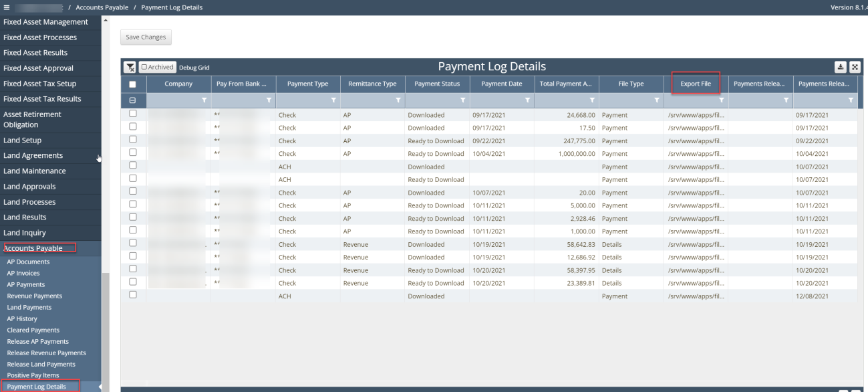
Task: Check the select-all rows header checkbox
Action: pyautogui.click(x=132, y=84)
